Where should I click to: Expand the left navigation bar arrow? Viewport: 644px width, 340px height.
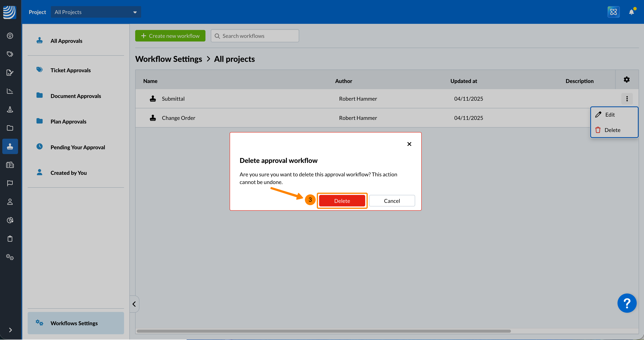pos(10,330)
